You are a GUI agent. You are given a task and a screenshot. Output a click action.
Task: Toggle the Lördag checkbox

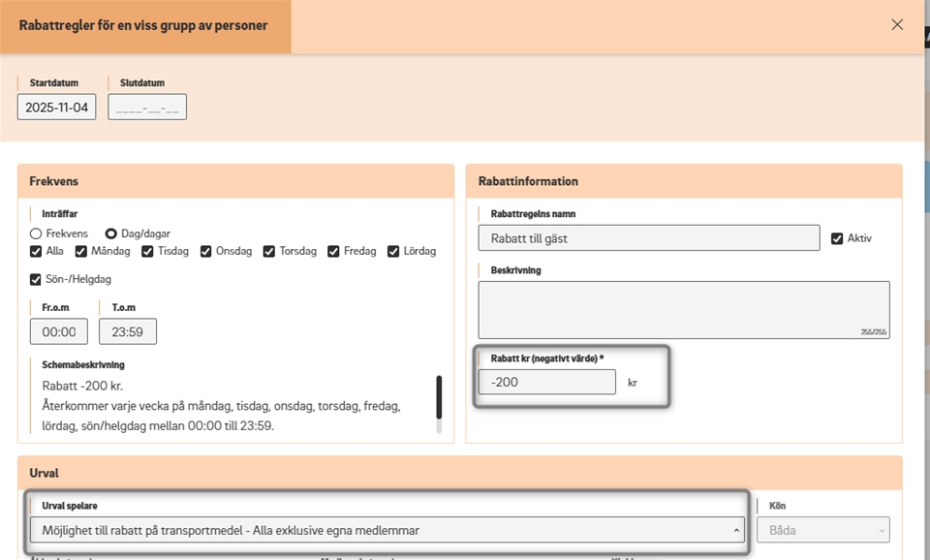click(x=393, y=251)
